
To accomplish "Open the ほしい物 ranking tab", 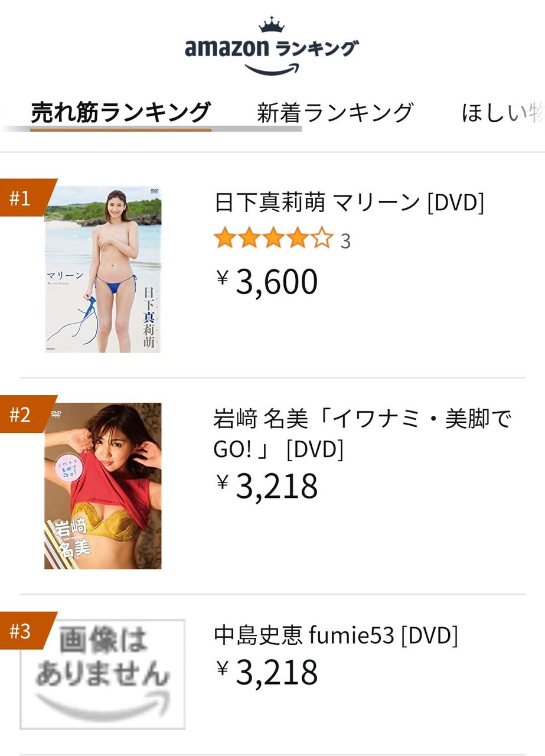I will 503,112.
